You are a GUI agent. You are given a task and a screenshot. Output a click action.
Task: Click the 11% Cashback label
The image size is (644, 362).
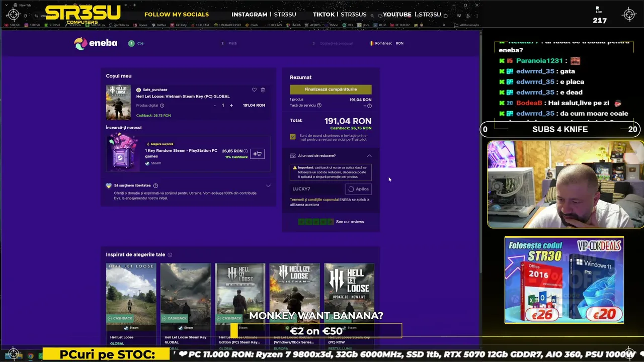(236, 157)
